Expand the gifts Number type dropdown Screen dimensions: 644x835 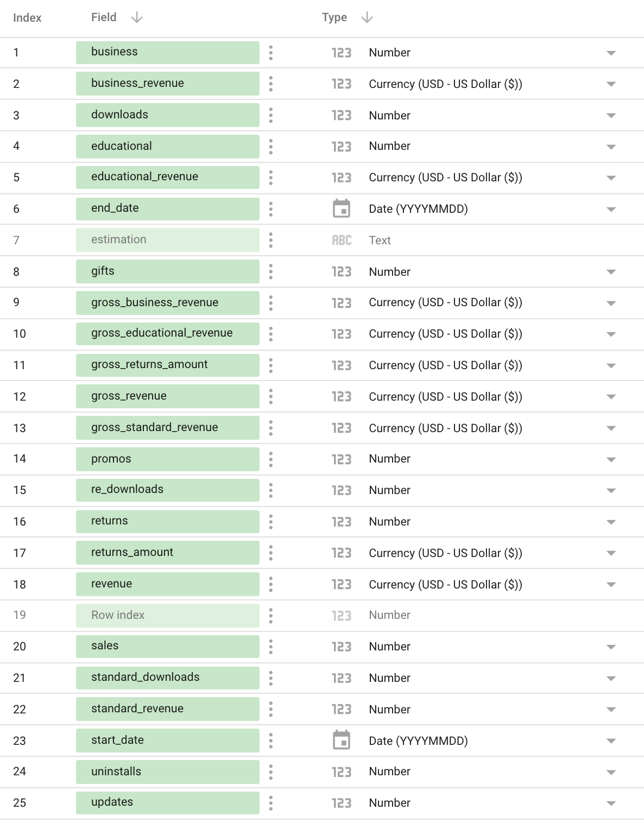pyautogui.click(x=611, y=272)
